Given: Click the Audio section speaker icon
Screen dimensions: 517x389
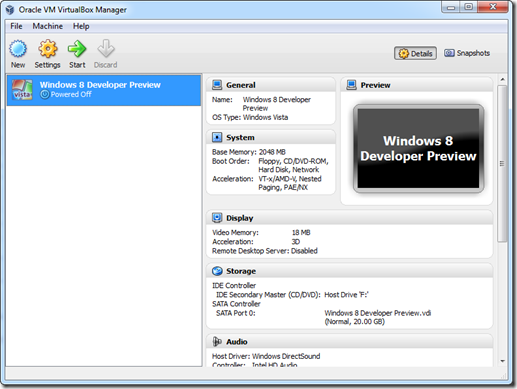Looking at the screenshot, I should [217, 341].
